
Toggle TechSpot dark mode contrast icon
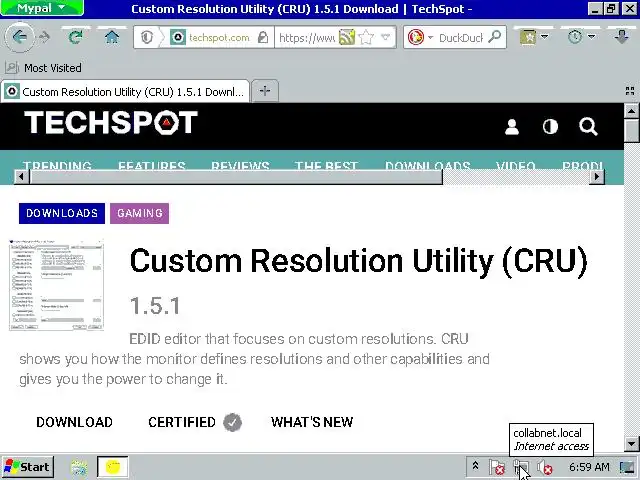tap(550, 127)
